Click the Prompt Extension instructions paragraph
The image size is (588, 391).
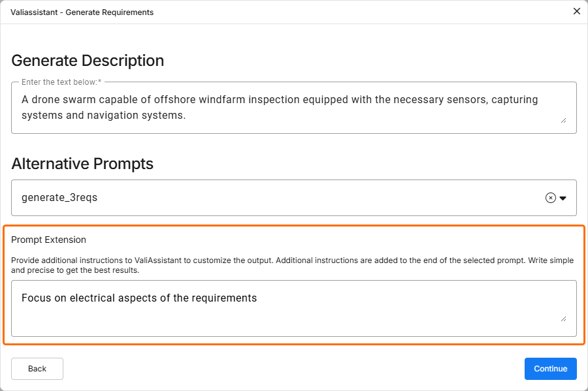tap(292, 265)
